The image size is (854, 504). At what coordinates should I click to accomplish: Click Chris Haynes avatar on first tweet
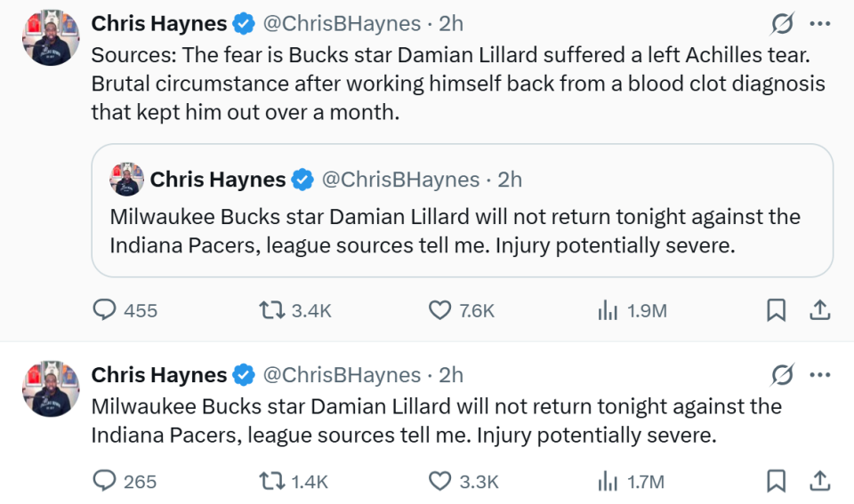(52, 39)
